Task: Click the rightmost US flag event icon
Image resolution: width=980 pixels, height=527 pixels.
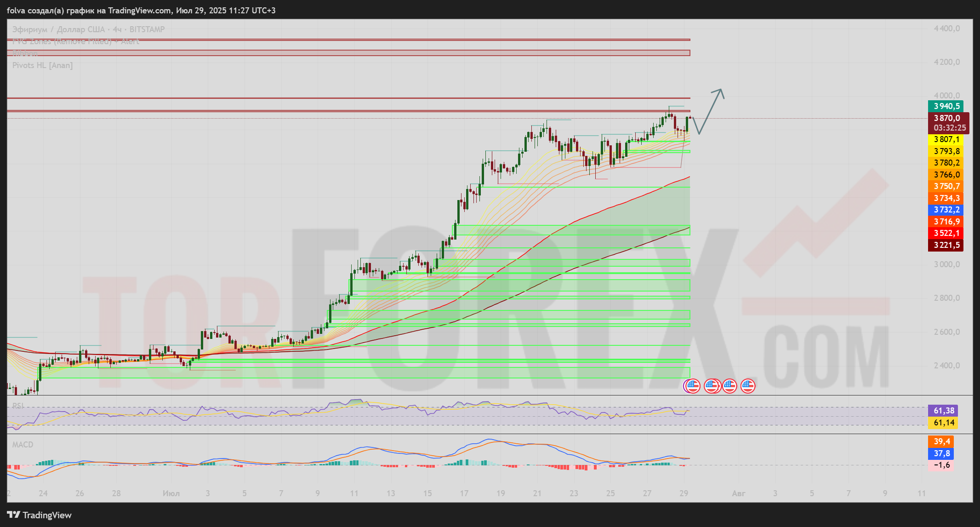Action: pos(748,386)
